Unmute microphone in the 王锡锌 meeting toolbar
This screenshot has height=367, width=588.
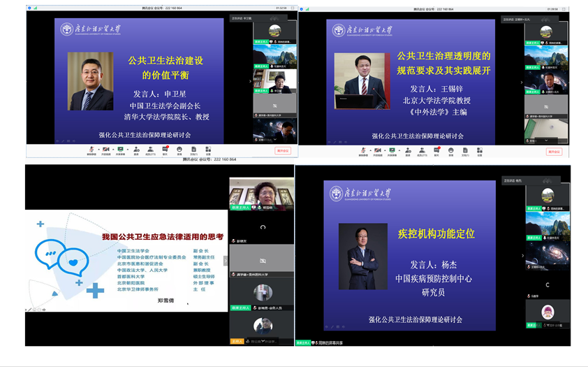click(x=362, y=150)
